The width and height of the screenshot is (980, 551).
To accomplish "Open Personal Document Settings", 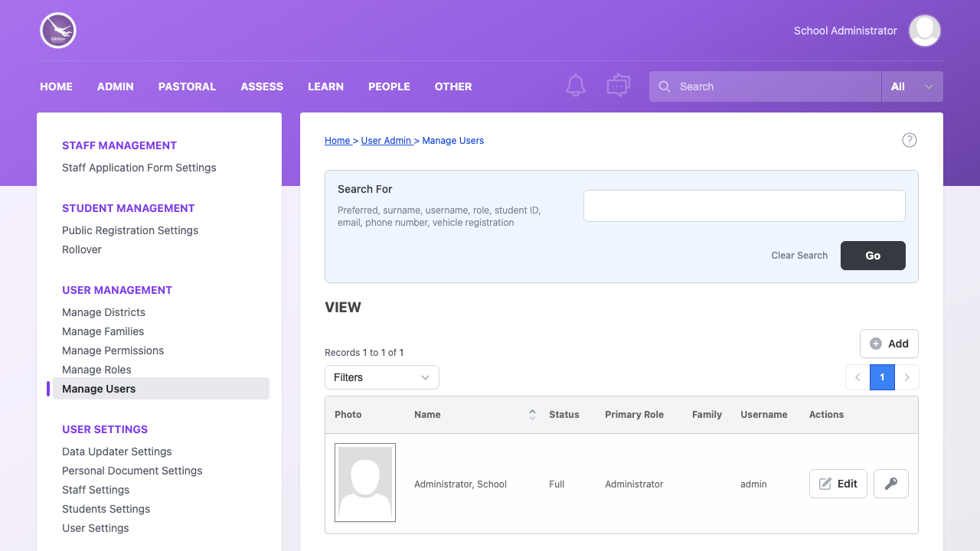I will [x=132, y=471].
